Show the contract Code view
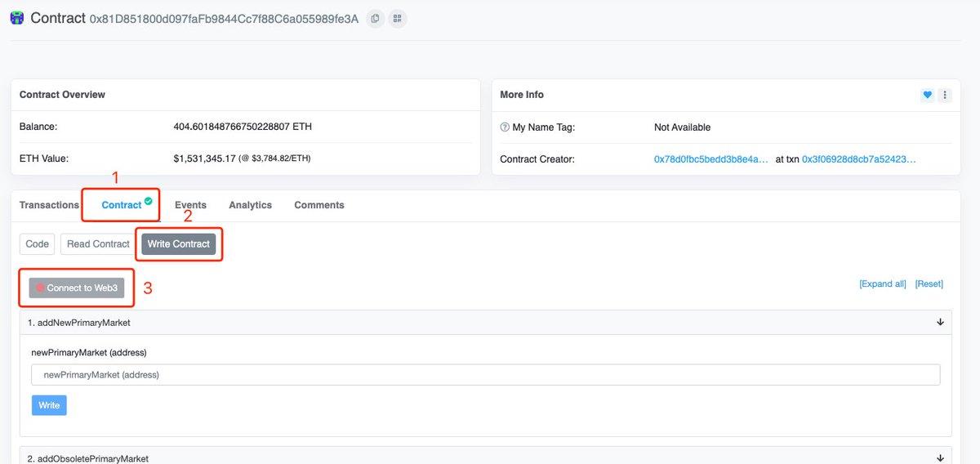The image size is (980, 464). (38, 243)
